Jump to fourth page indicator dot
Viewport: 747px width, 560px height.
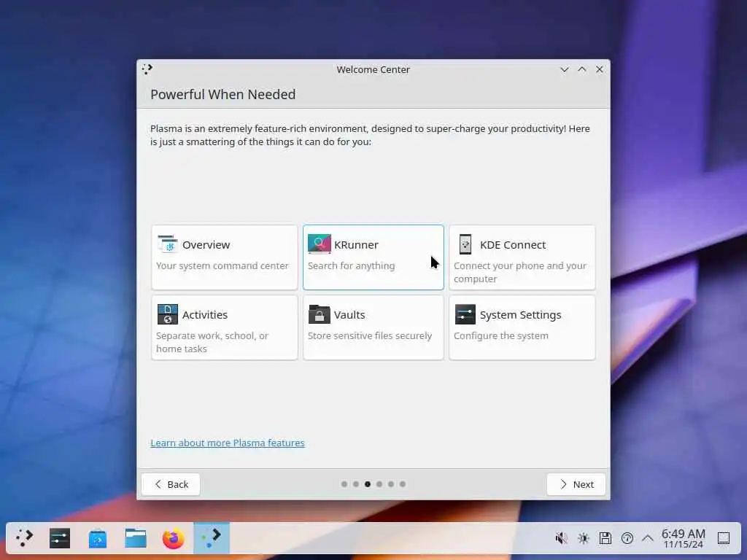point(379,484)
